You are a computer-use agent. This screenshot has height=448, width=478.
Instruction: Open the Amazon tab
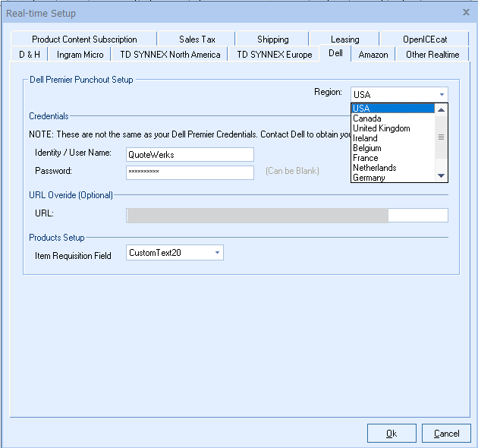[373, 55]
